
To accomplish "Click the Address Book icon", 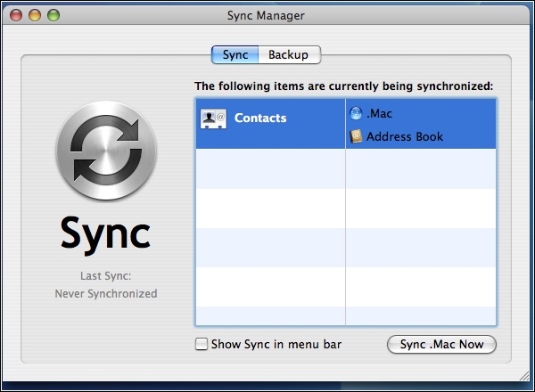I will 356,136.
